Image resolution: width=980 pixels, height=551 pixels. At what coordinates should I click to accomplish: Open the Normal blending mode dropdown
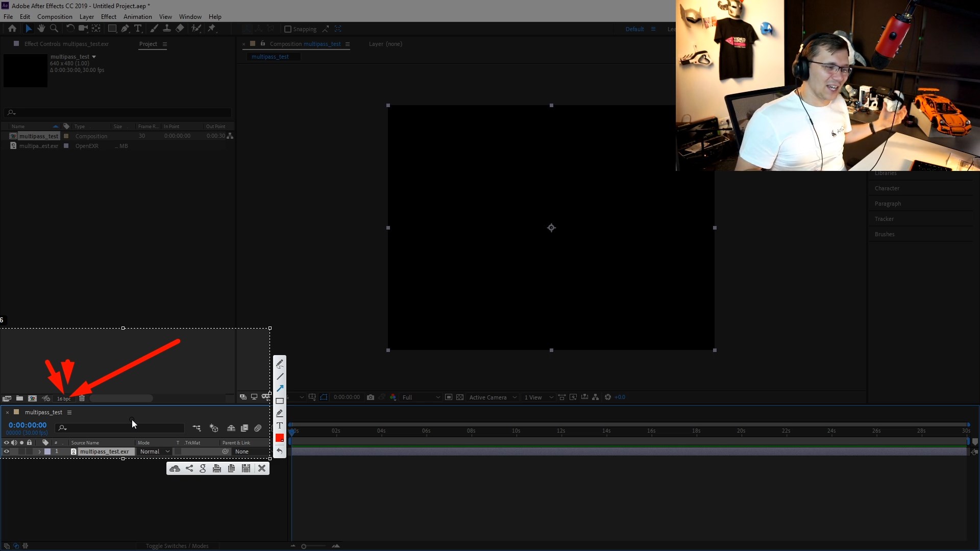point(155,452)
